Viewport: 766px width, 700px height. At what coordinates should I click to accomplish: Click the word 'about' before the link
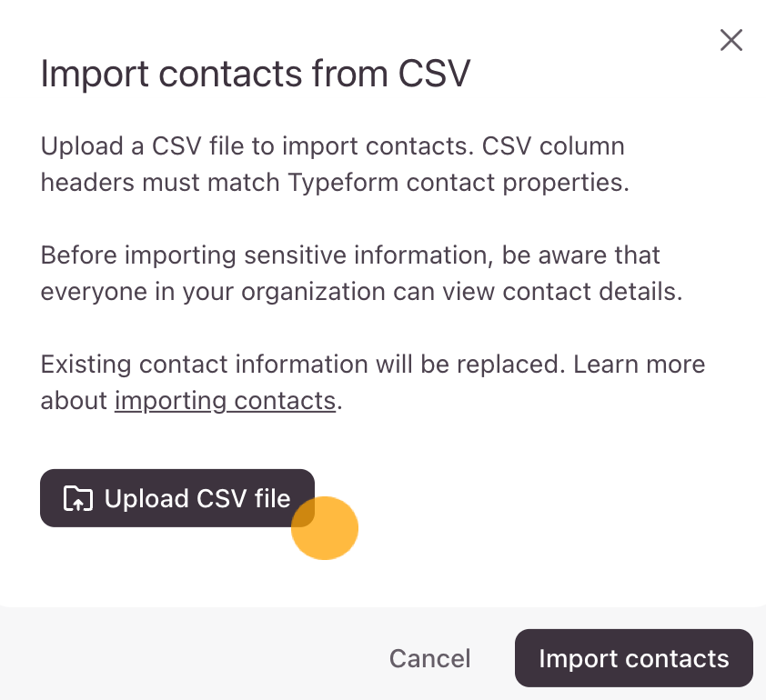click(75, 401)
